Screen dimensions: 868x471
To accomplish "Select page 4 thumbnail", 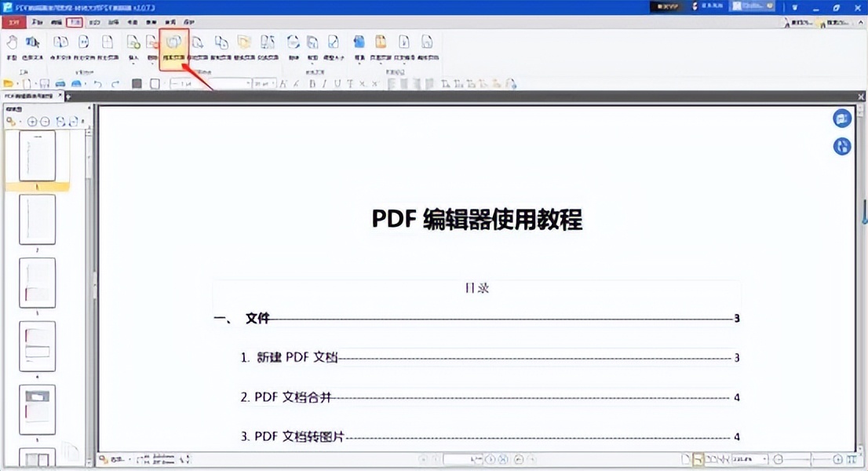I will click(x=37, y=346).
